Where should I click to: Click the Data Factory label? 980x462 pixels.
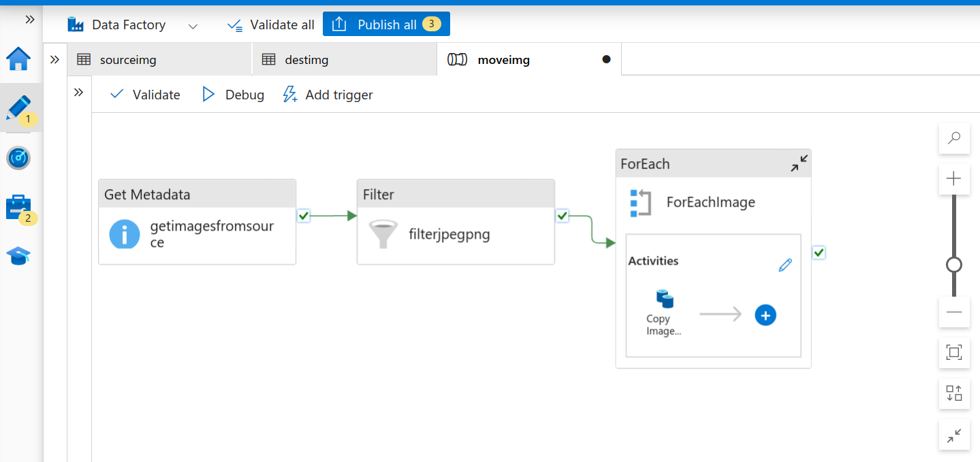[x=129, y=25]
